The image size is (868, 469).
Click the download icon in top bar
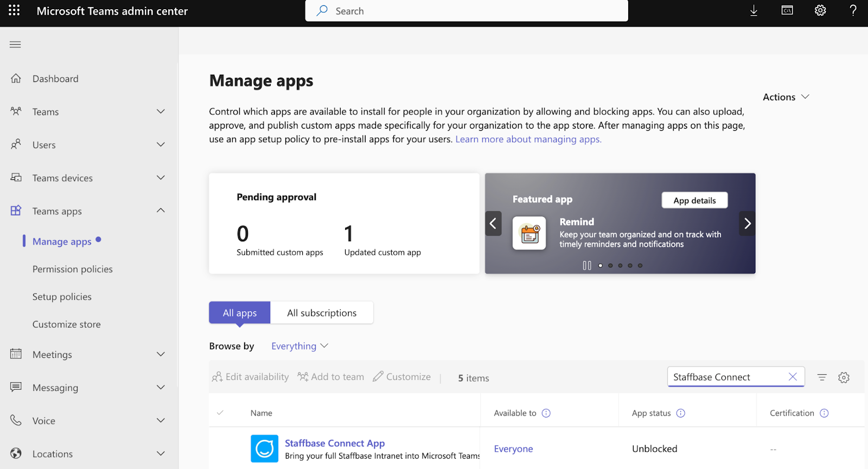point(754,11)
